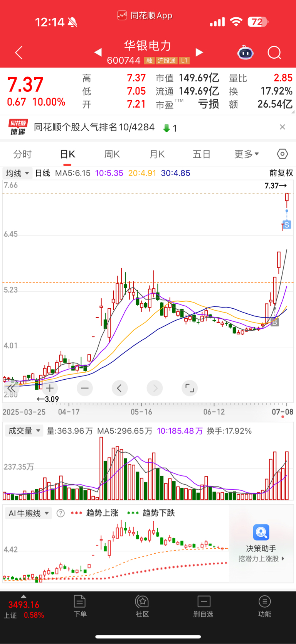Viewport: 296px width, 644px height.
Task: Open the AI牛熊线 indicator dropdown
Action: click(x=29, y=513)
